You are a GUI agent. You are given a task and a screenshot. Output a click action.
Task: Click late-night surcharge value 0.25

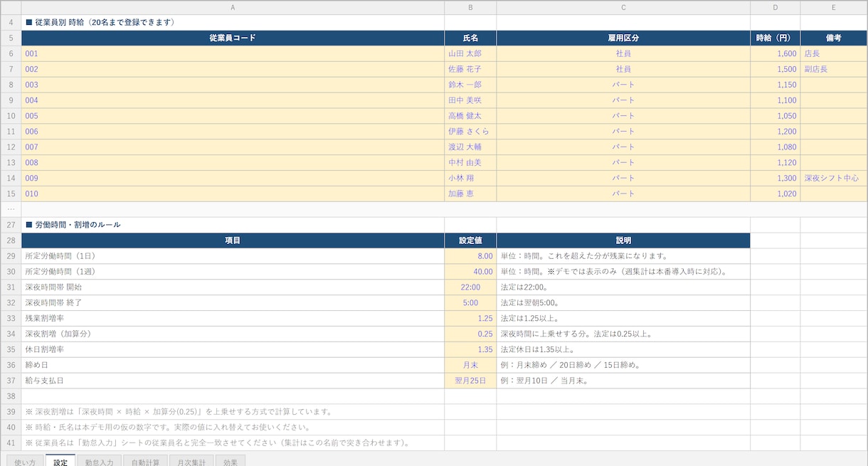(470, 334)
